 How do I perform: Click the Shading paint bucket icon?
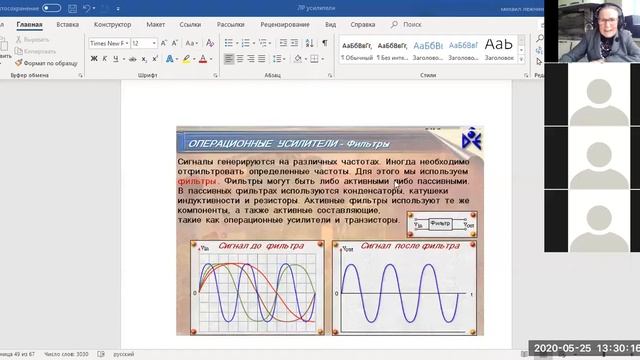298,59
